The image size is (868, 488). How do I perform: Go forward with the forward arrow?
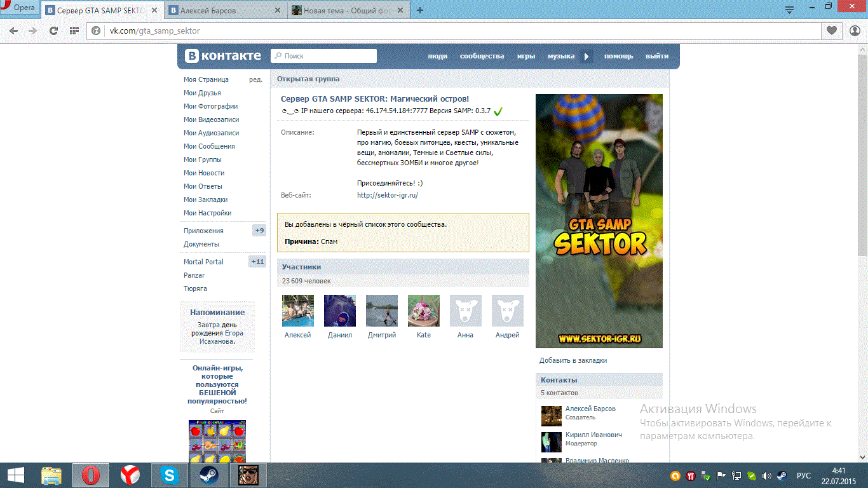[x=33, y=30]
